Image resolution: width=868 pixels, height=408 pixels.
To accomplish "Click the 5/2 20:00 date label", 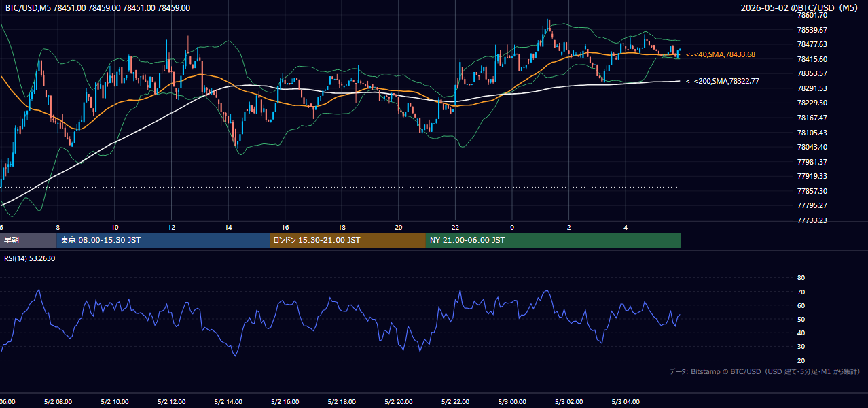I will point(399,402).
